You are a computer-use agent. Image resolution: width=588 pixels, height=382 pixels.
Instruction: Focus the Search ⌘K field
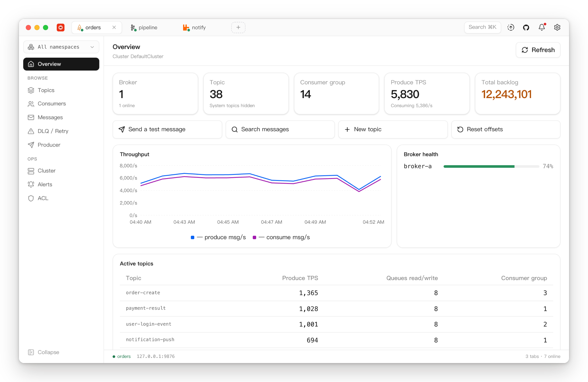coord(482,27)
